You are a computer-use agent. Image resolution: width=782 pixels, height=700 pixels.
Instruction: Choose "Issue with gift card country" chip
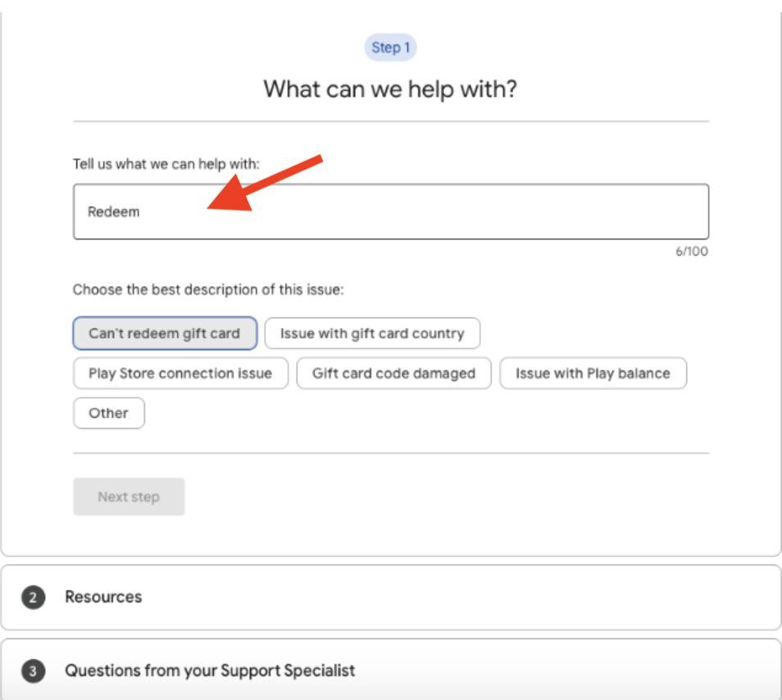(372, 334)
